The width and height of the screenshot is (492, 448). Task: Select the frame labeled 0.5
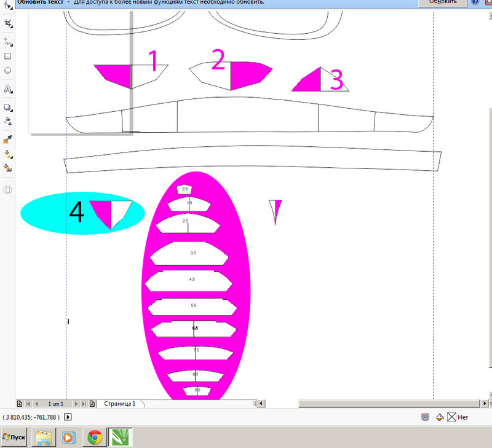click(184, 189)
